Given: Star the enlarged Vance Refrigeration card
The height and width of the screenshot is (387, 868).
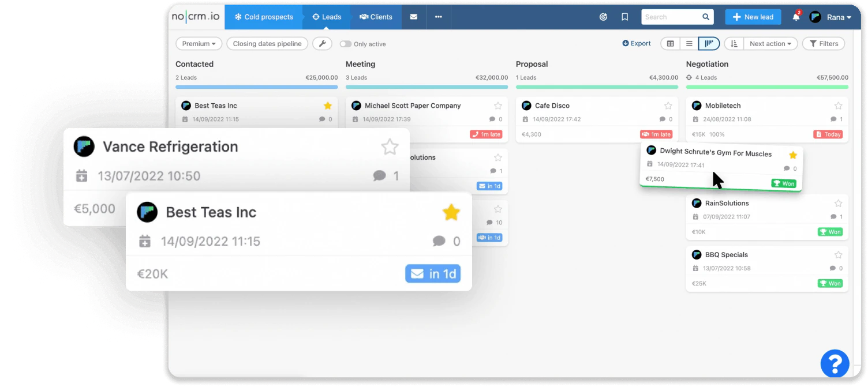Looking at the screenshot, I should click(390, 146).
